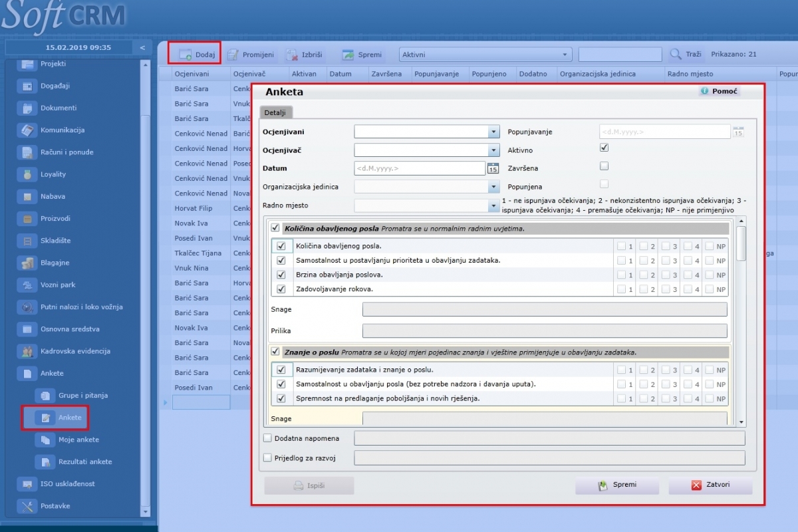
Task: Click the Izbriši delete icon
Action: (x=291, y=55)
